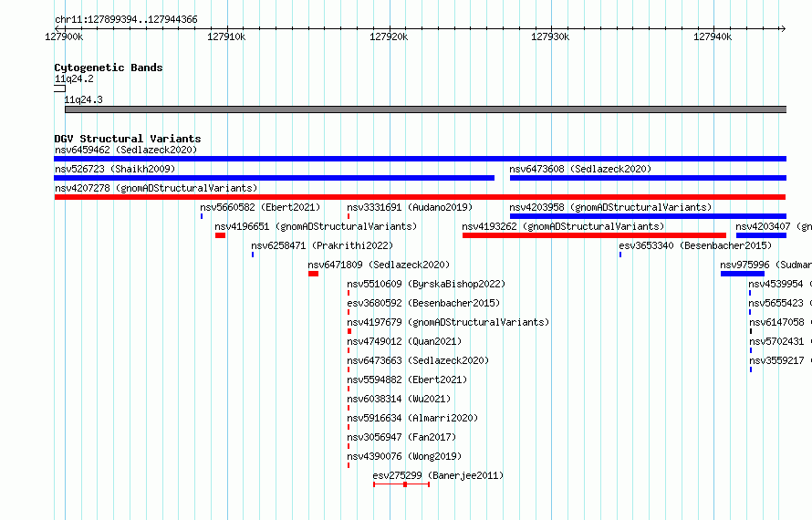Screen dimensions: 812x520
Task: Select the red block under nsv6471809
Action: pos(313,274)
